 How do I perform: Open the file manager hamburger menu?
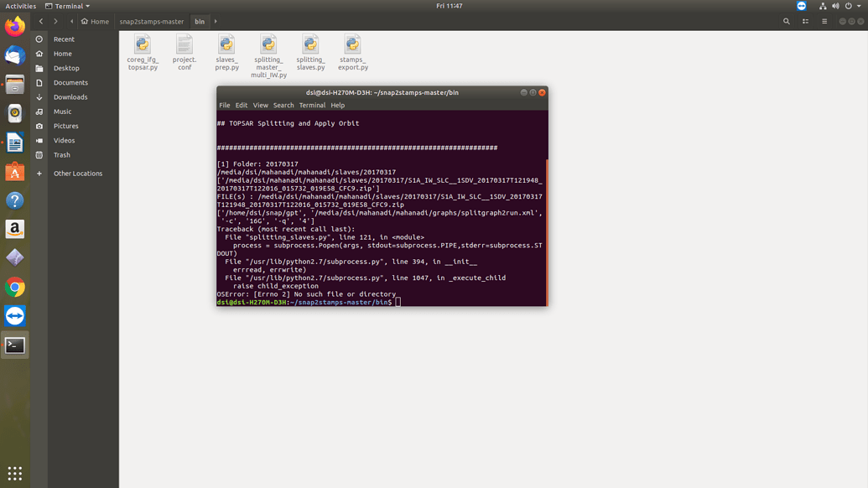tap(824, 22)
